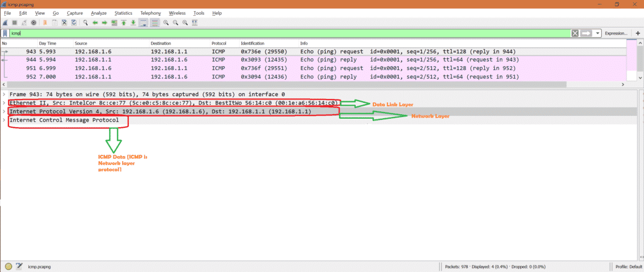Screen dimensions: 644x272
Task: Open the Go menu
Action: tap(56, 13)
